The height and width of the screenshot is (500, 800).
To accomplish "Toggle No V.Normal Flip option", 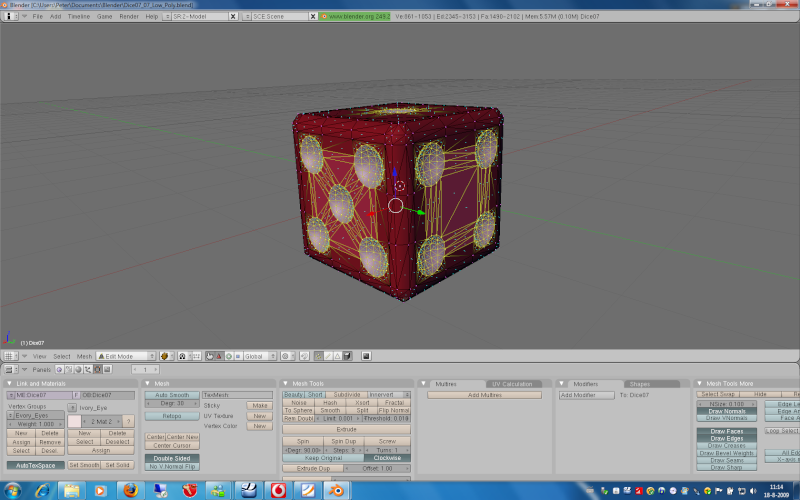I will [172, 466].
